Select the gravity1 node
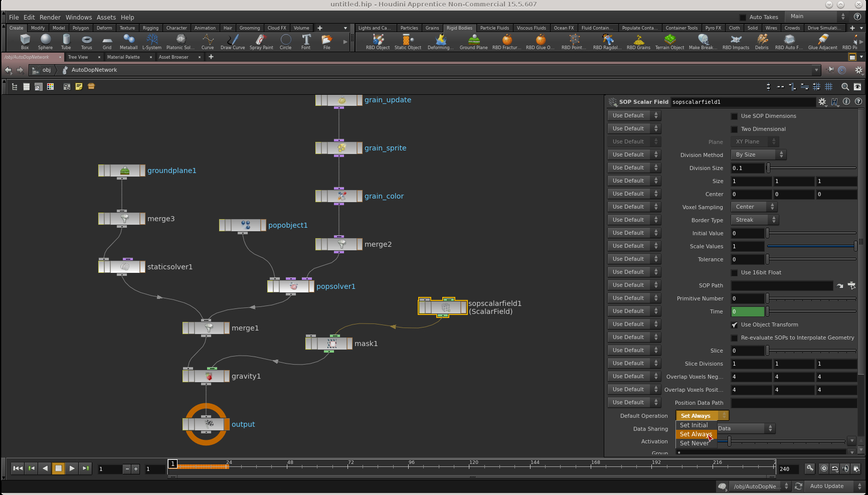 point(206,376)
